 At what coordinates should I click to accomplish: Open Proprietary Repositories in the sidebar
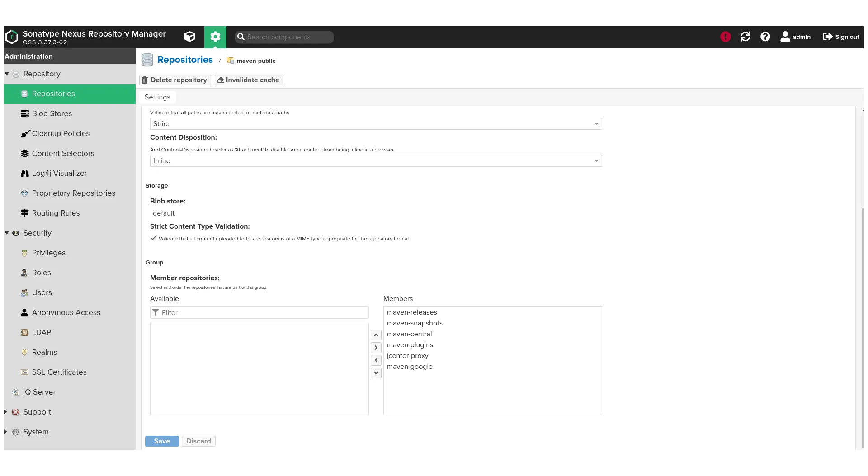coord(70,193)
